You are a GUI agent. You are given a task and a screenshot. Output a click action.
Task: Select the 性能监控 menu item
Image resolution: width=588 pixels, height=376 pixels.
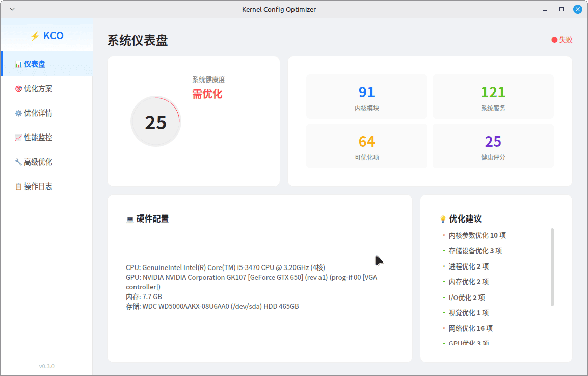coord(47,137)
